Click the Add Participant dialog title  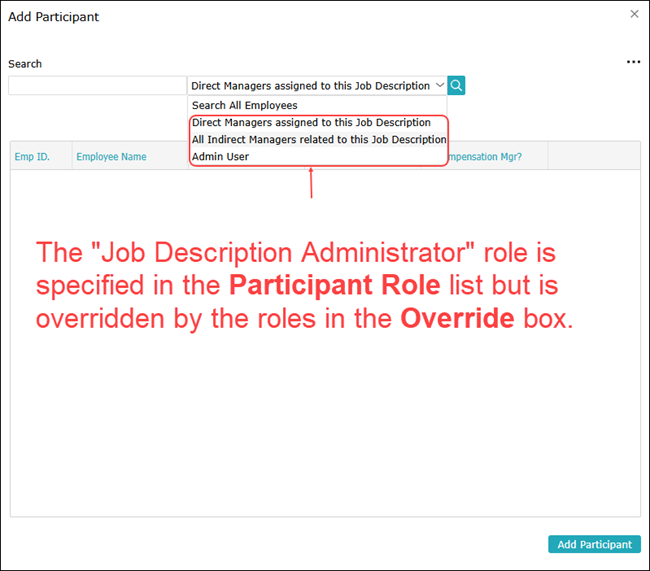point(54,17)
